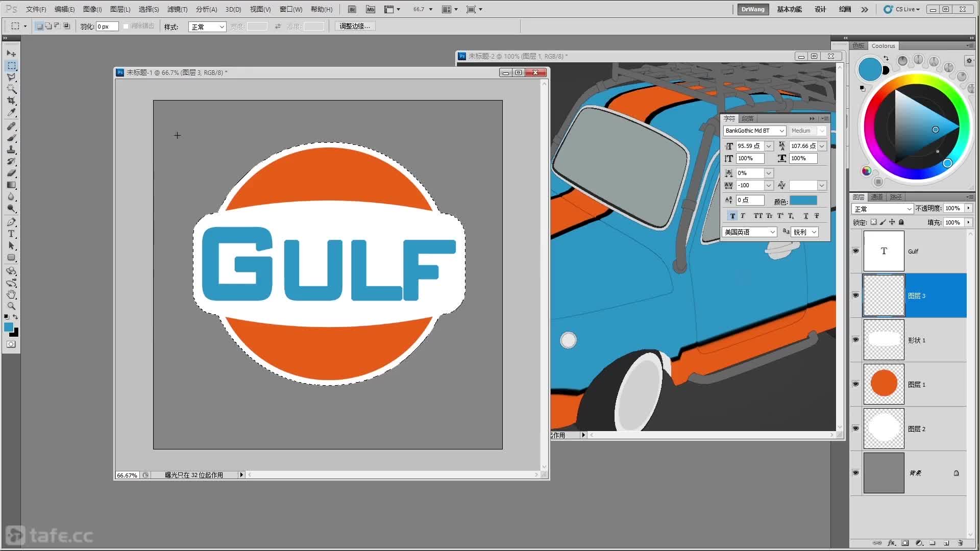Select the Rounded Rectangle shape tool

point(11,257)
